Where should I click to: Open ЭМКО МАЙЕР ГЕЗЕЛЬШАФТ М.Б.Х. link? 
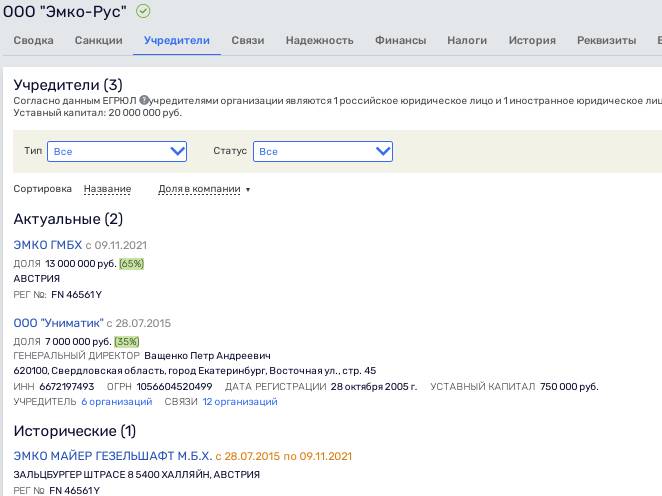coord(113,456)
